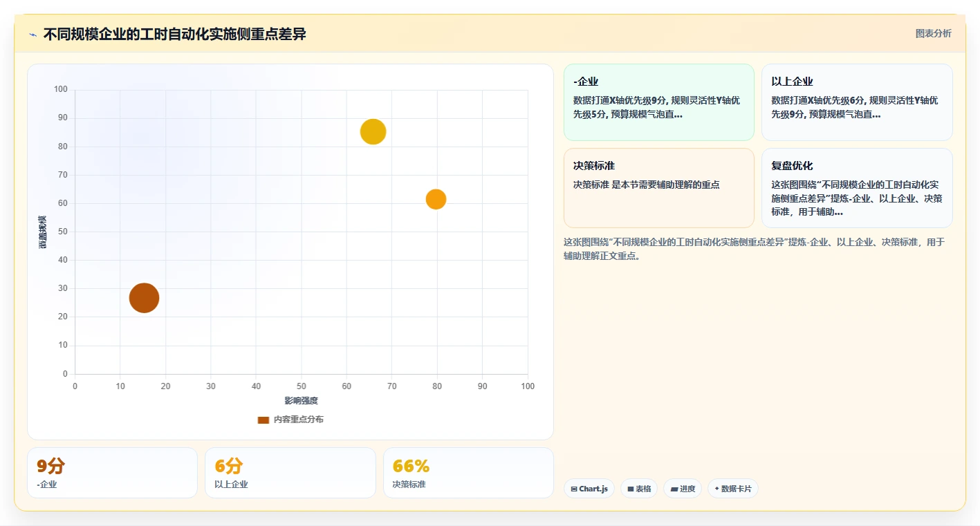Click the icon in 进度 chip
This screenshot has height=526, width=980.
coord(674,489)
